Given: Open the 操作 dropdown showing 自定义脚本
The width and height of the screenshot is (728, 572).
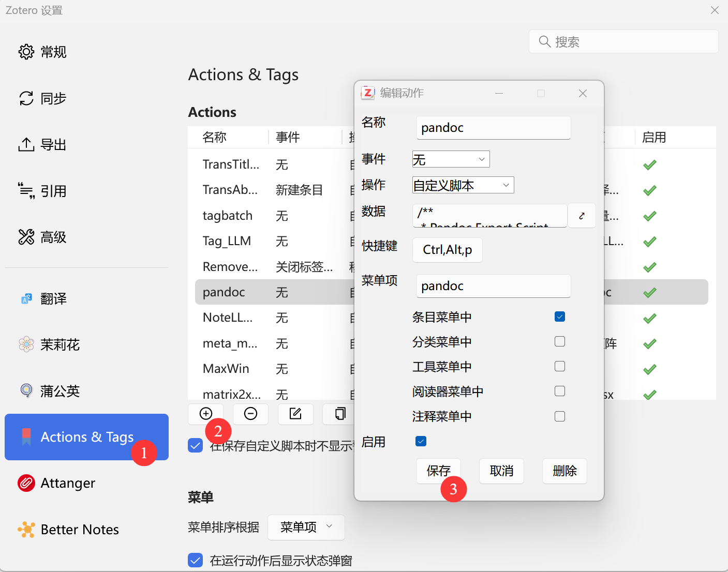Looking at the screenshot, I should click(x=463, y=185).
